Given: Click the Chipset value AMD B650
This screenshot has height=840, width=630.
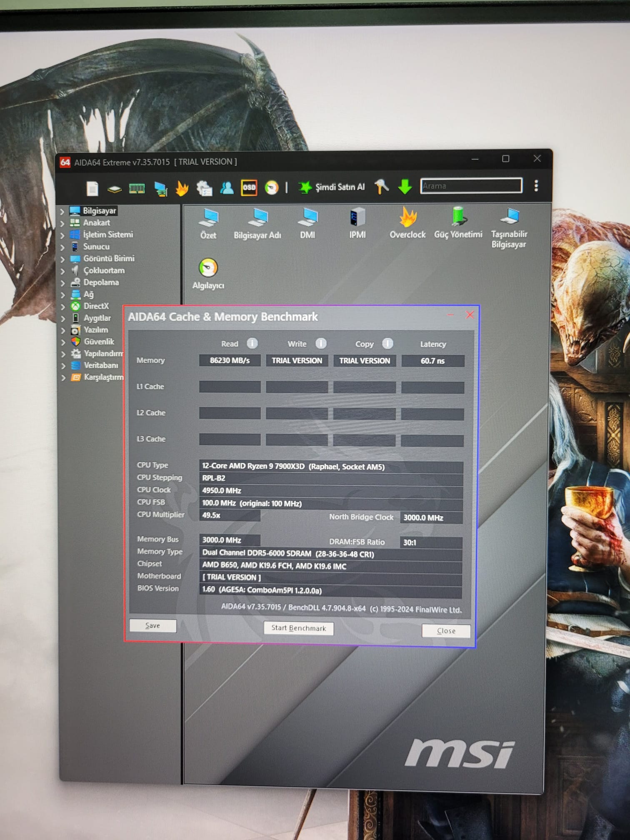Looking at the screenshot, I should [x=330, y=566].
